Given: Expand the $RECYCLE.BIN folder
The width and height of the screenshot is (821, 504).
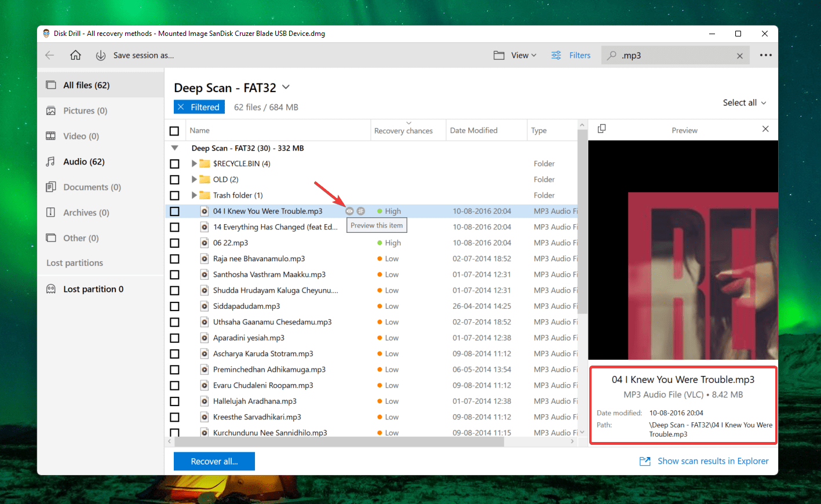Looking at the screenshot, I should tap(194, 163).
